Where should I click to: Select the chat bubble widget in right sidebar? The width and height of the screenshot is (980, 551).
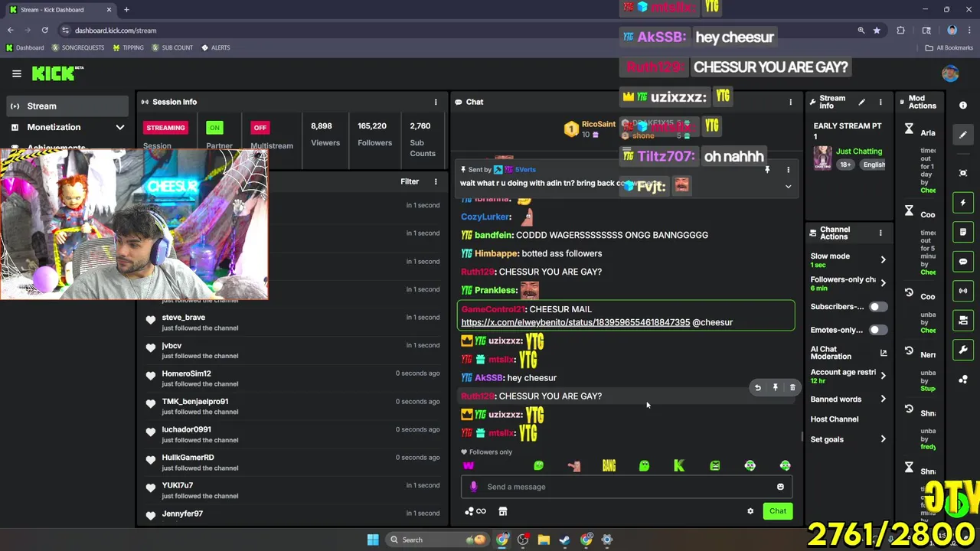click(x=963, y=262)
